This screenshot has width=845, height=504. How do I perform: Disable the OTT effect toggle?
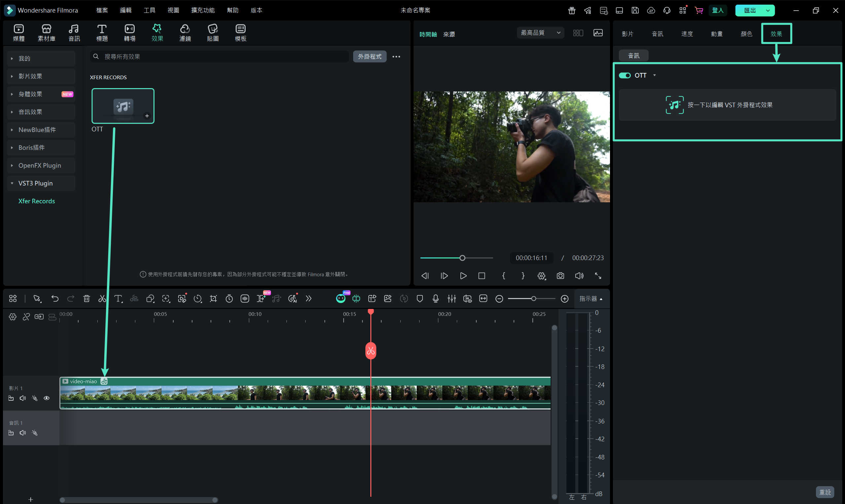click(625, 75)
